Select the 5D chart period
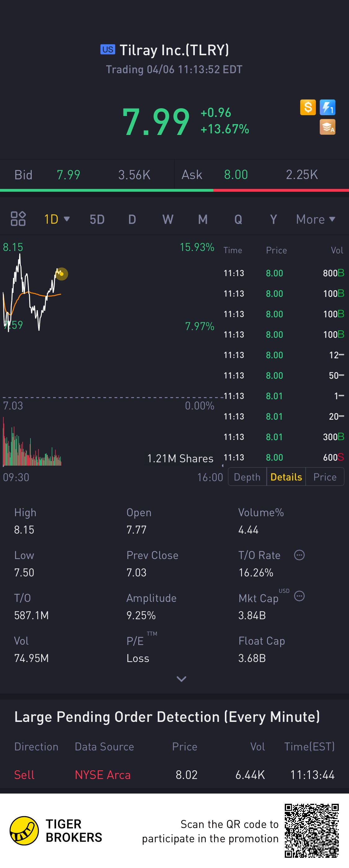Image resolution: width=349 pixels, height=868 pixels. [97, 219]
